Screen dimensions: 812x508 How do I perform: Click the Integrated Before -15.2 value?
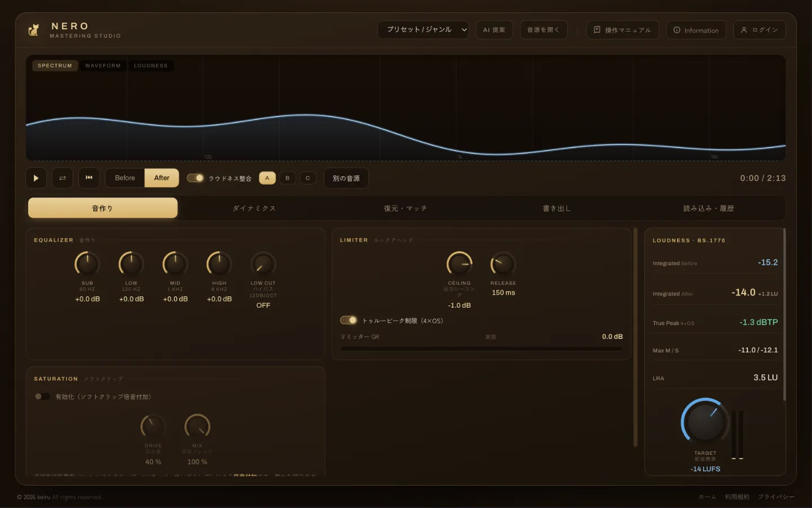[x=767, y=262]
